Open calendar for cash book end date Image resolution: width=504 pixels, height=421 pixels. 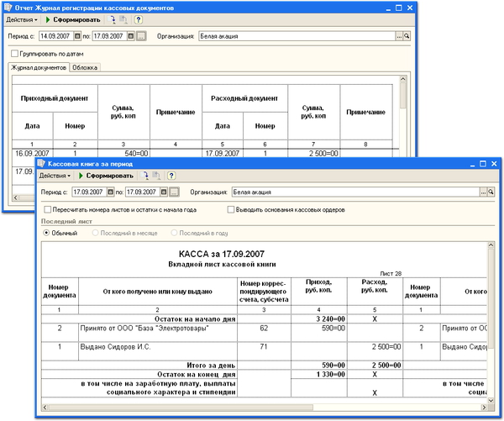[164, 192]
